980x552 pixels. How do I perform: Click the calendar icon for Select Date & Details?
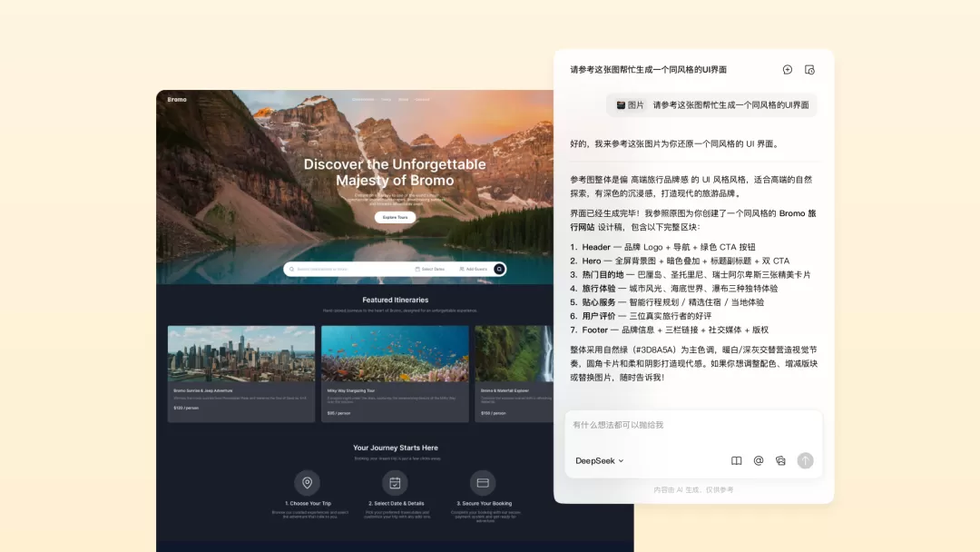point(395,483)
